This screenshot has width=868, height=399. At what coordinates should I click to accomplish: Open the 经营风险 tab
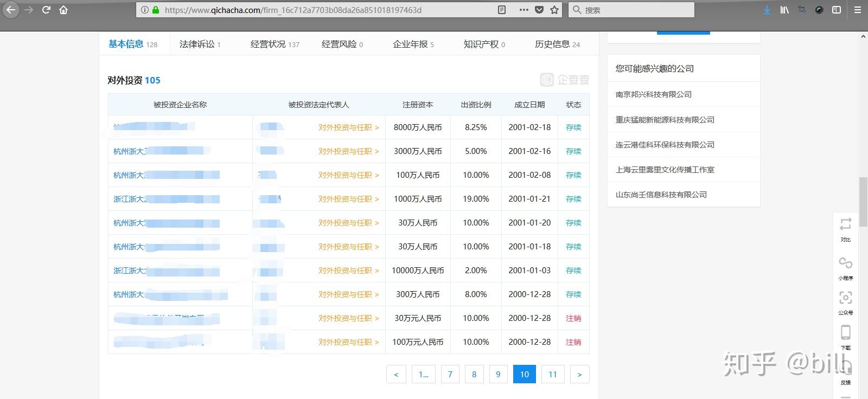[342, 44]
